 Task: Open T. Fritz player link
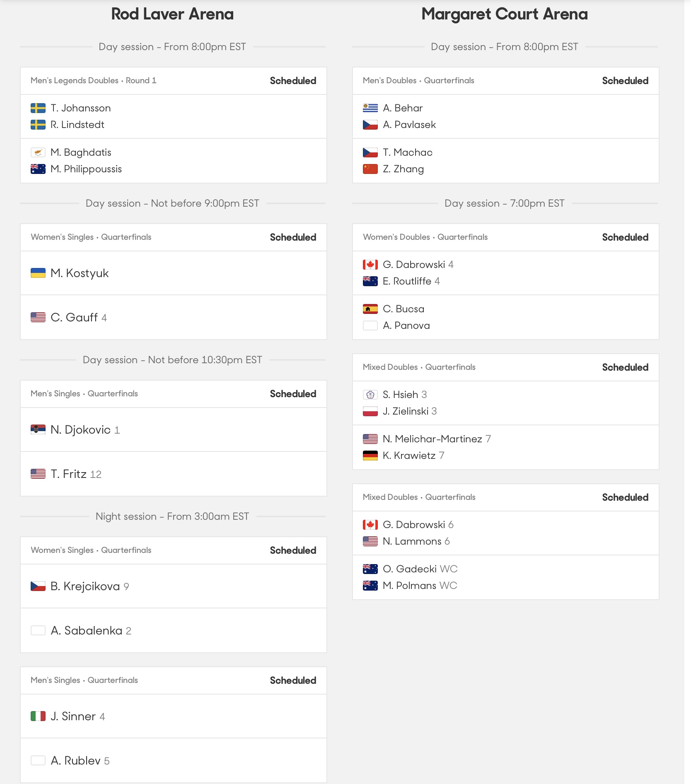[x=68, y=474]
